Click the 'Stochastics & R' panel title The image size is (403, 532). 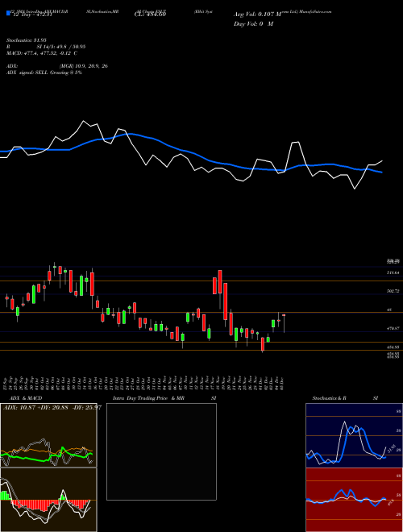click(x=330, y=398)
